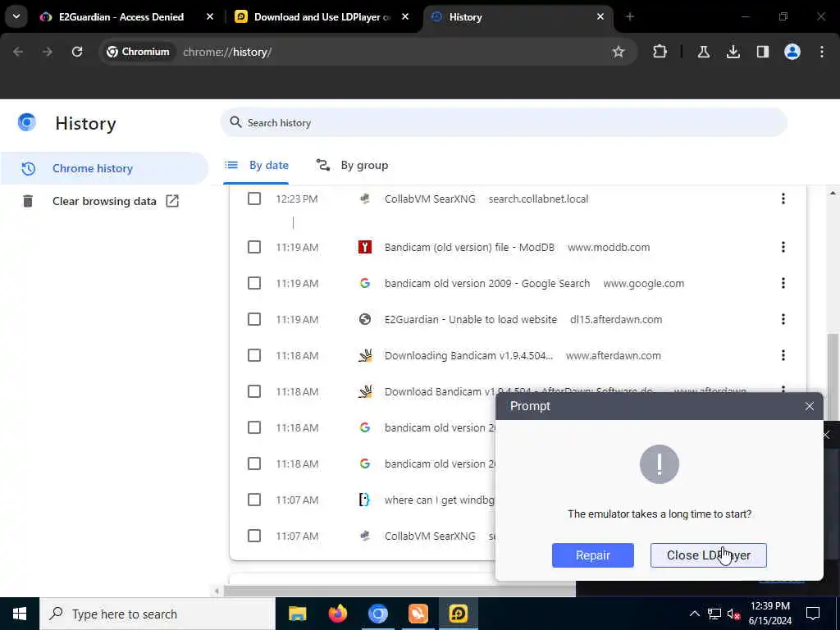The height and width of the screenshot is (630, 840).
Task: Click AfterDawn favicon on Downloading Bandicam row
Action: click(x=365, y=355)
